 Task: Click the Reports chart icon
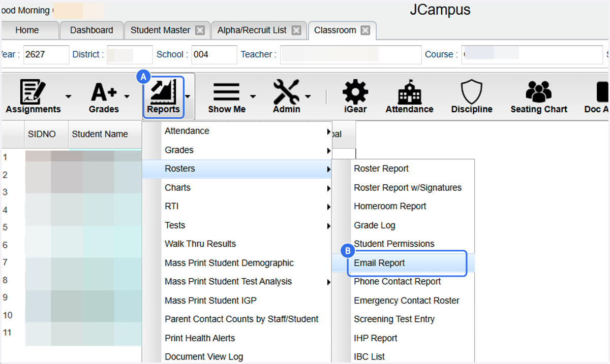click(x=162, y=93)
